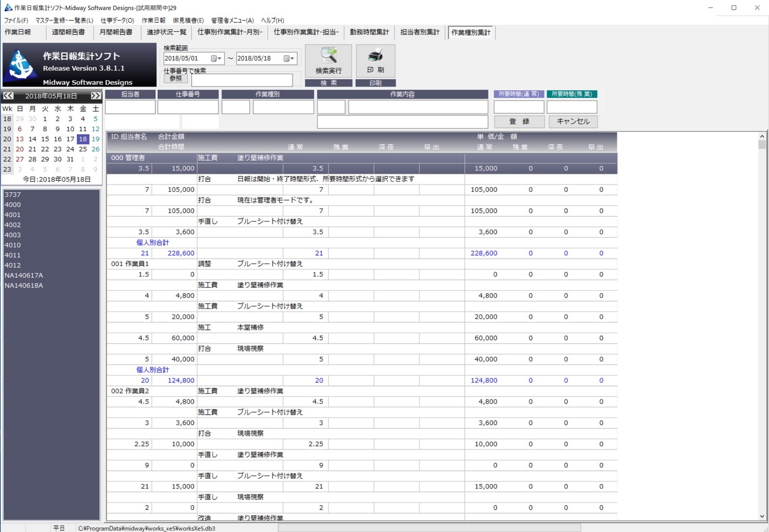Image resolution: width=769 pixels, height=532 pixels.
Task: Go to previous month in calendar
Action: 8,96
